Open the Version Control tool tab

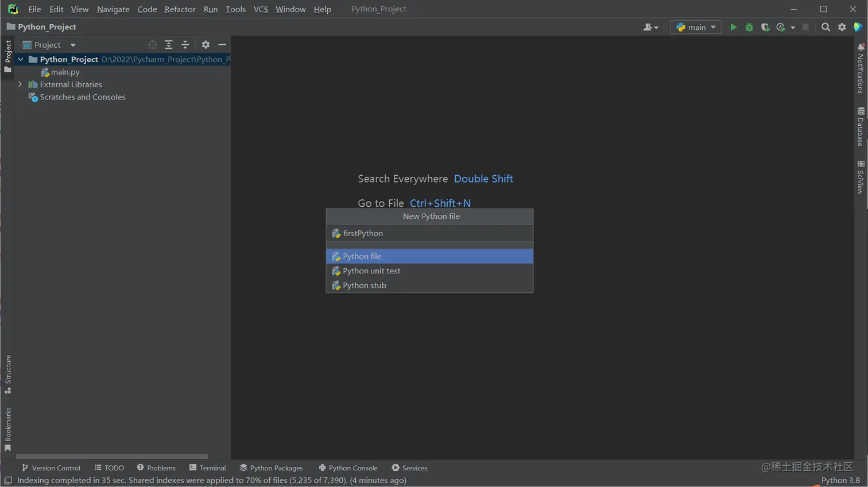[51, 468]
